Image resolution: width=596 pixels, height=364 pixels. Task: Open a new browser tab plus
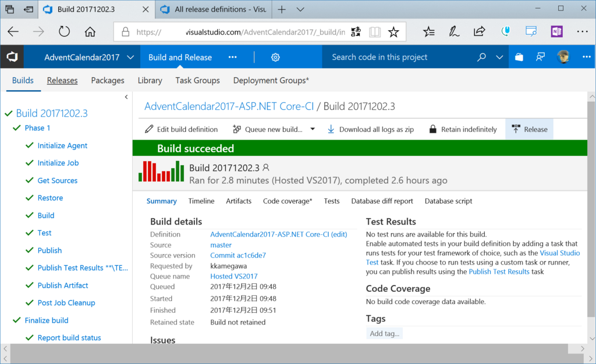point(282,9)
